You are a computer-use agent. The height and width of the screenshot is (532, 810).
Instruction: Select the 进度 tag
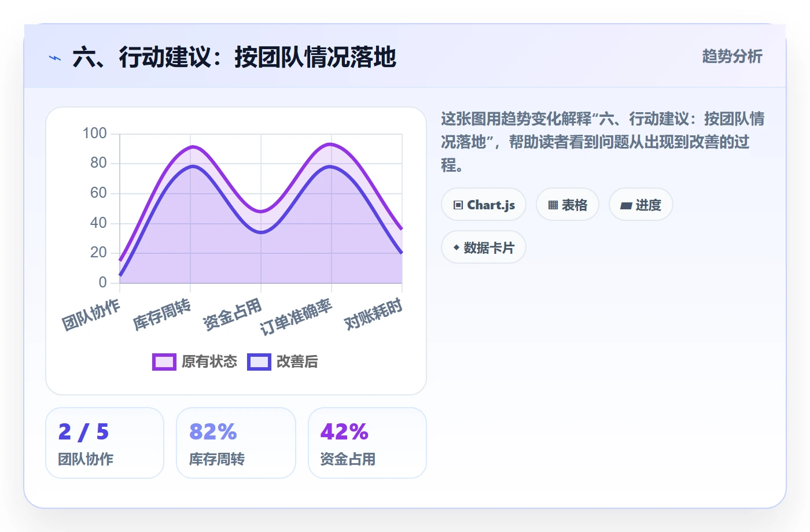641,204
